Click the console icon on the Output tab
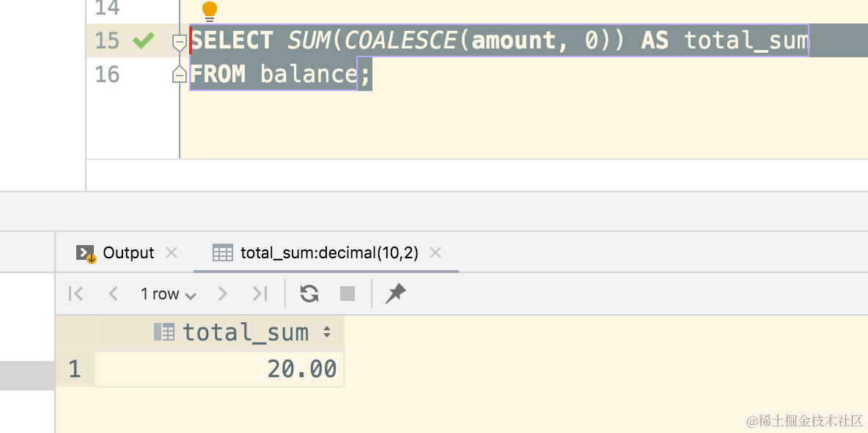The width and height of the screenshot is (868, 433). tap(87, 252)
